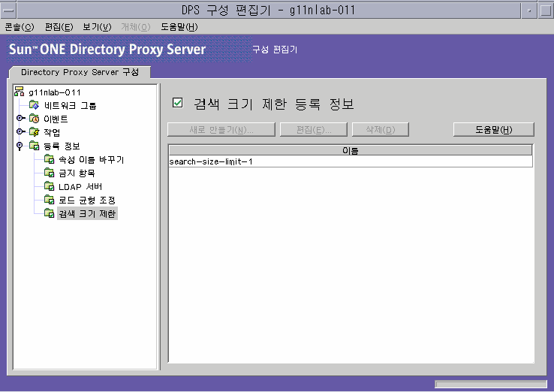The width and height of the screenshot is (554, 392).
Task: Click the 이름 column header
Action: (351, 150)
